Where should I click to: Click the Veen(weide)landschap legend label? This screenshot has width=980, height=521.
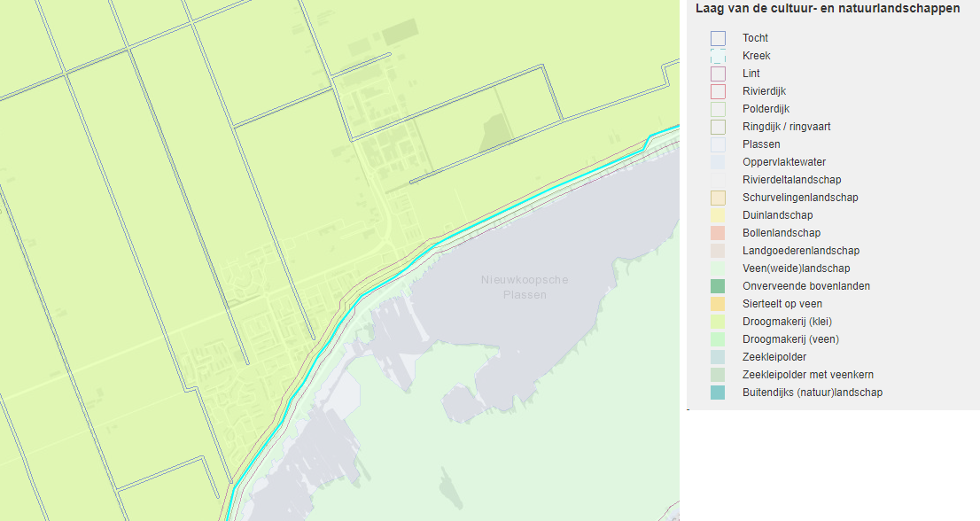[x=797, y=268]
